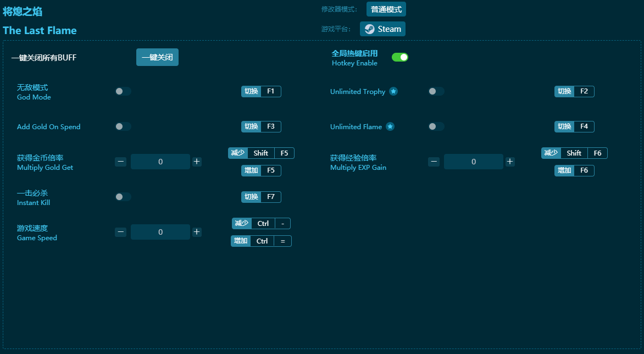This screenshot has width=644, height=354.
Task: Turn on the Unlimited Flame toggle
Action: pos(436,126)
